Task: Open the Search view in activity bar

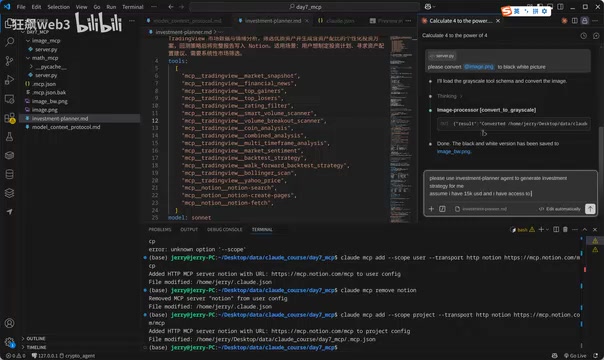Action: 10,42
